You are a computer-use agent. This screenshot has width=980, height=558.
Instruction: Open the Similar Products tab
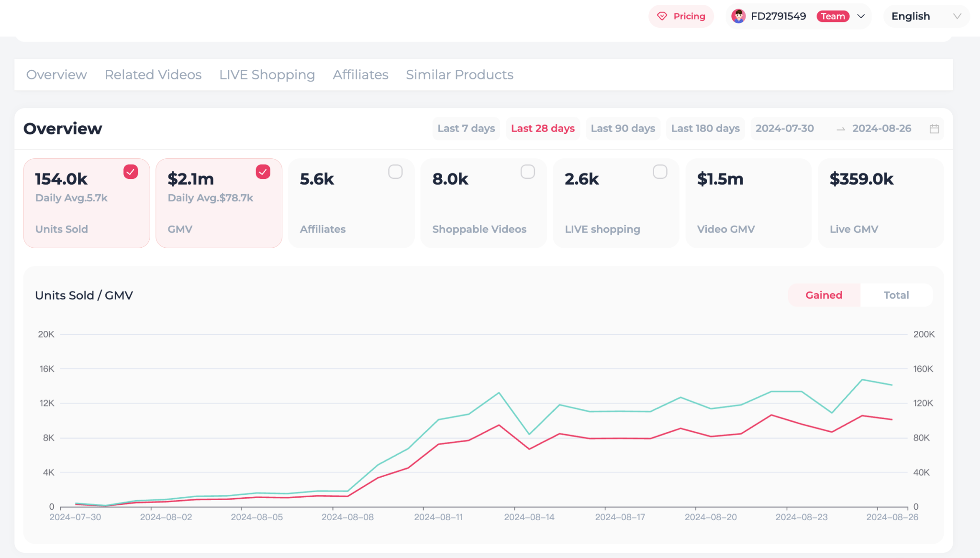(459, 75)
